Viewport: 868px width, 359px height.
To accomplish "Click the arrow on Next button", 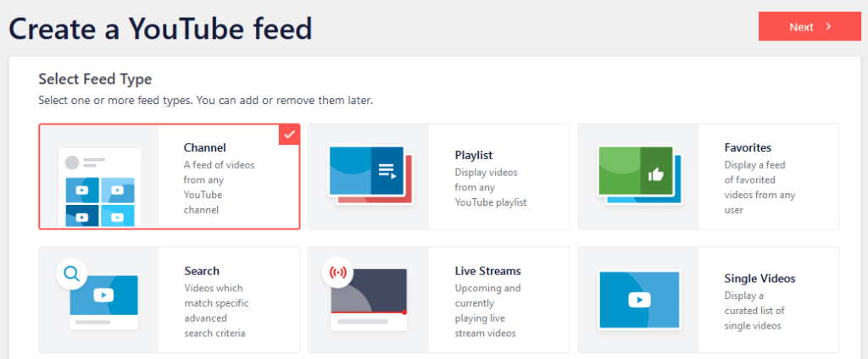I will pyautogui.click(x=828, y=26).
